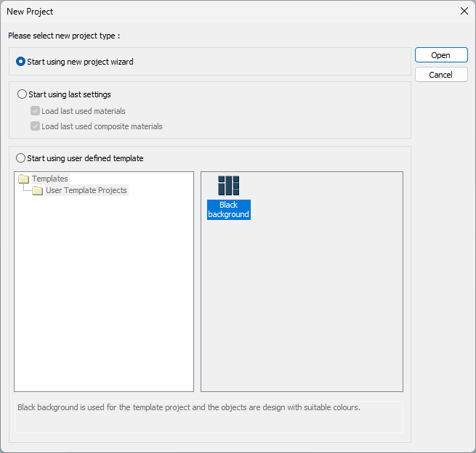
Task: Click the Templates root folder icon
Action: coord(23,179)
